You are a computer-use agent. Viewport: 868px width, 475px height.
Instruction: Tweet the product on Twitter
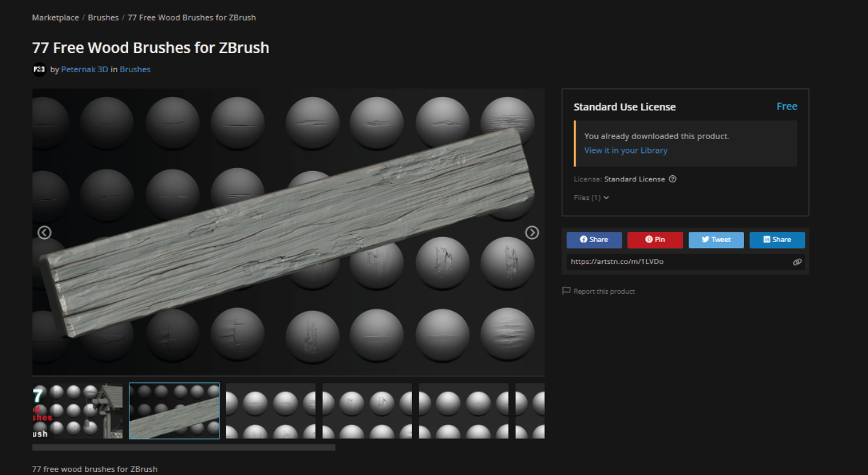pos(716,240)
